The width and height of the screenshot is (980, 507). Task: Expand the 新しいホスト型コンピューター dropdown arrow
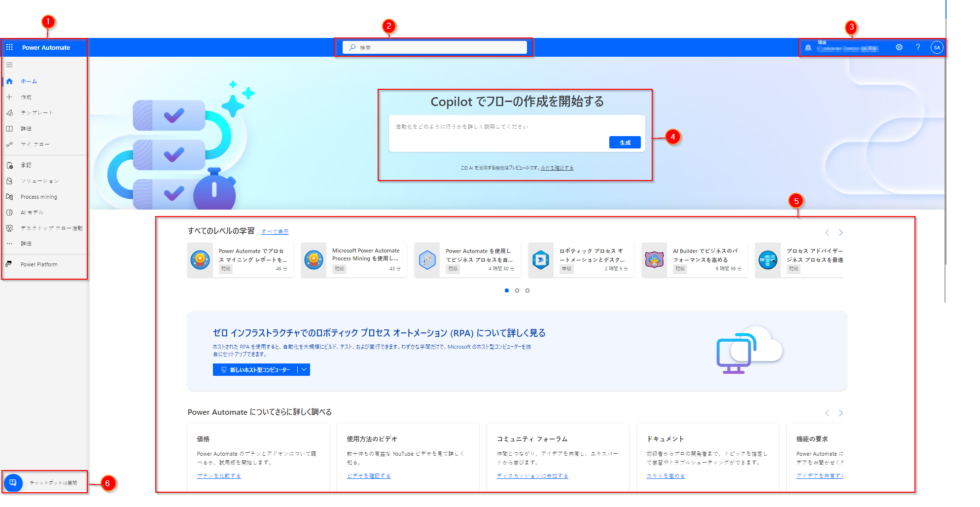point(304,369)
